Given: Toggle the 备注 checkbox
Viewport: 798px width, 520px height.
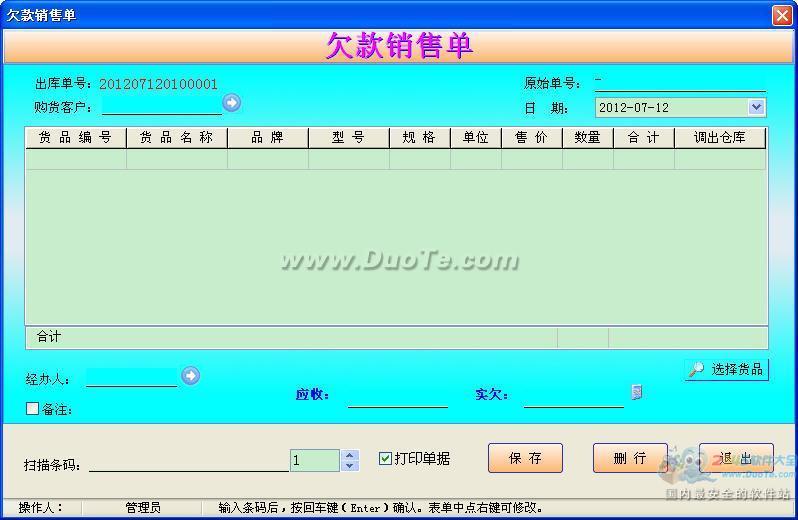Looking at the screenshot, I should click(32, 409).
